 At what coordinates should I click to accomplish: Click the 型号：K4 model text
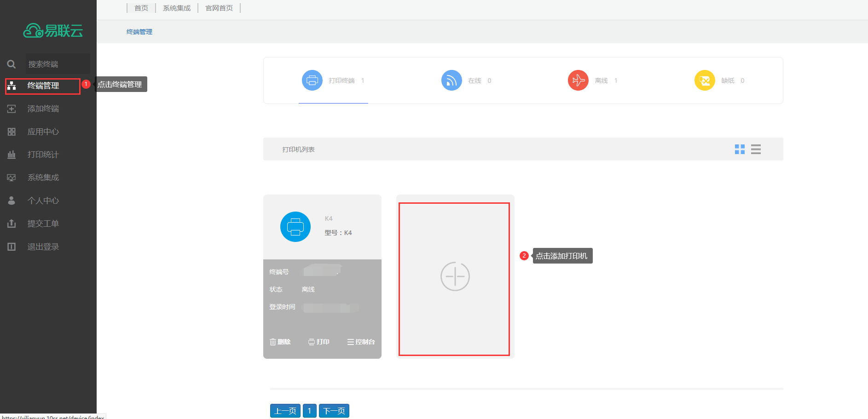point(338,233)
